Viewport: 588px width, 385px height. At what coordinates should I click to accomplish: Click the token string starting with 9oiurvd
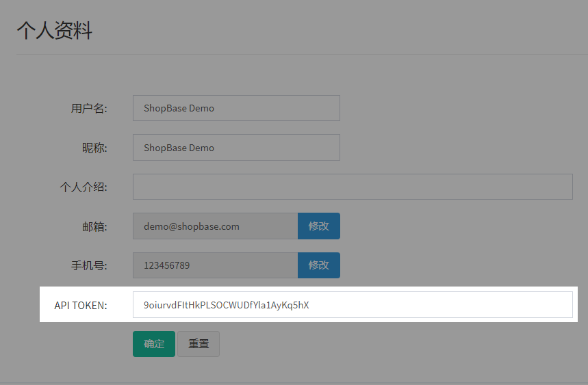226,305
